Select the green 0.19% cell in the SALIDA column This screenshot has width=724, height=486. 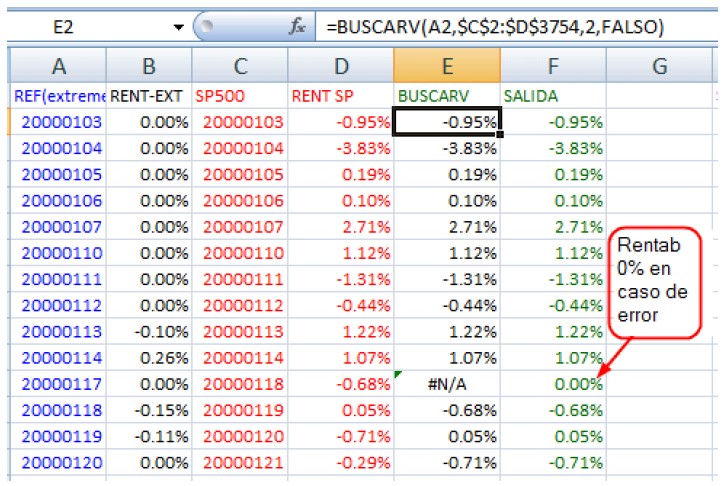[x=553, y=174]
